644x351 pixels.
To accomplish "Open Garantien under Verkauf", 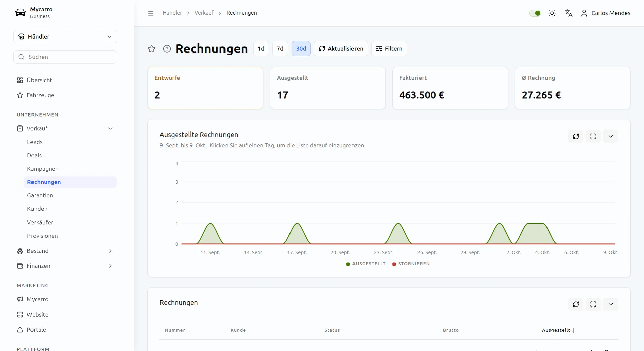I will [x=40, y=195].
